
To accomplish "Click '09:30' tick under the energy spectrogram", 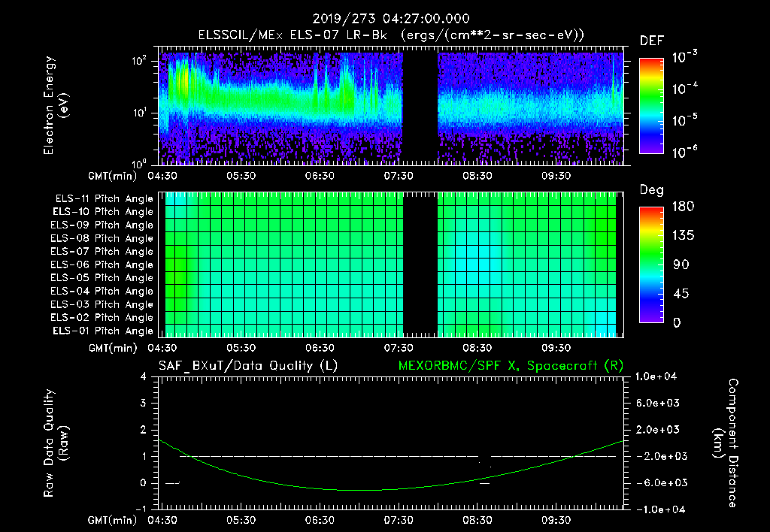I will tap(556, 176).
